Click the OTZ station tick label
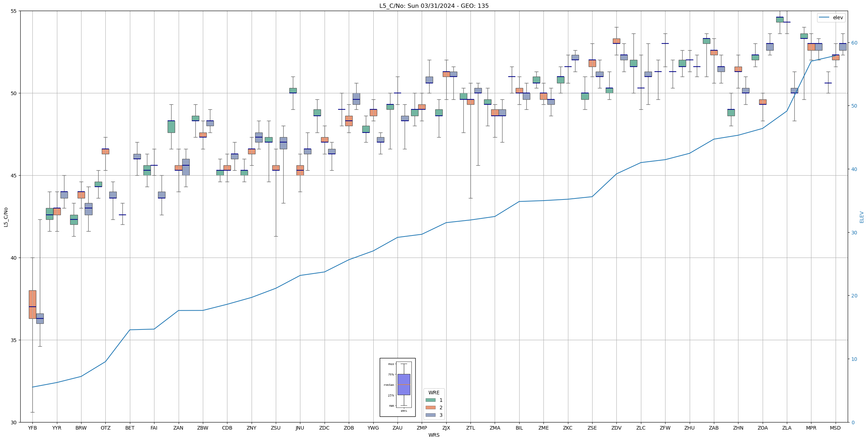 [105, 428]
